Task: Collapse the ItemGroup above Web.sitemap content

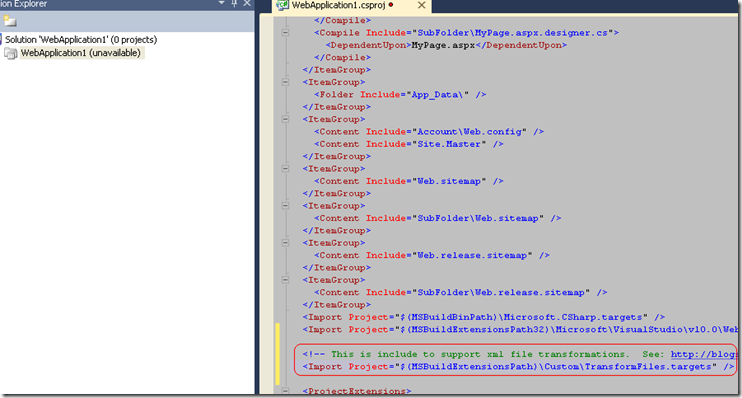Action: (x=285, y=168)
